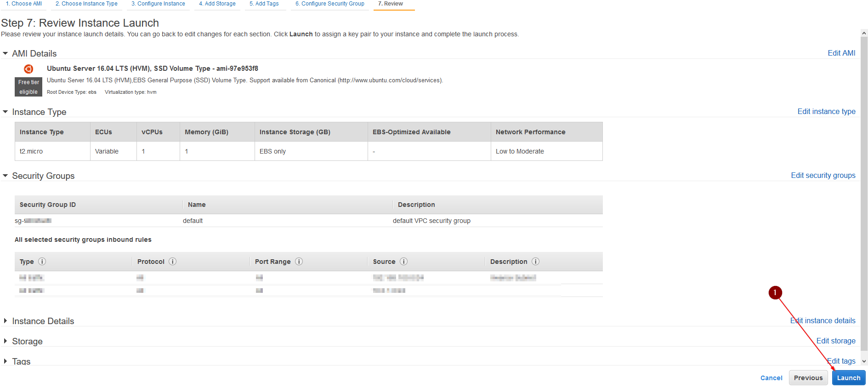868x388 pixels.
Task: Go to step 1. Choose AMI tab
Action: pos(24,4)
